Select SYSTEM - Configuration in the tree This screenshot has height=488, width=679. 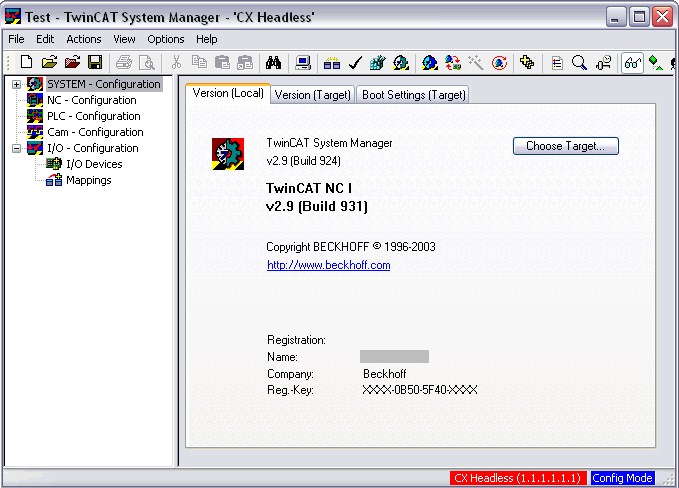104,84
